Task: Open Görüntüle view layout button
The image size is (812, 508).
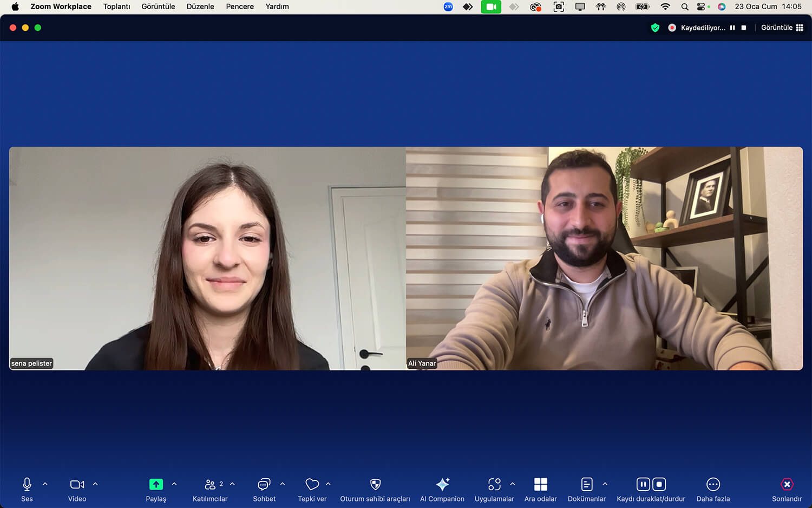Action: pyautogui.click(x=782, y=28)
